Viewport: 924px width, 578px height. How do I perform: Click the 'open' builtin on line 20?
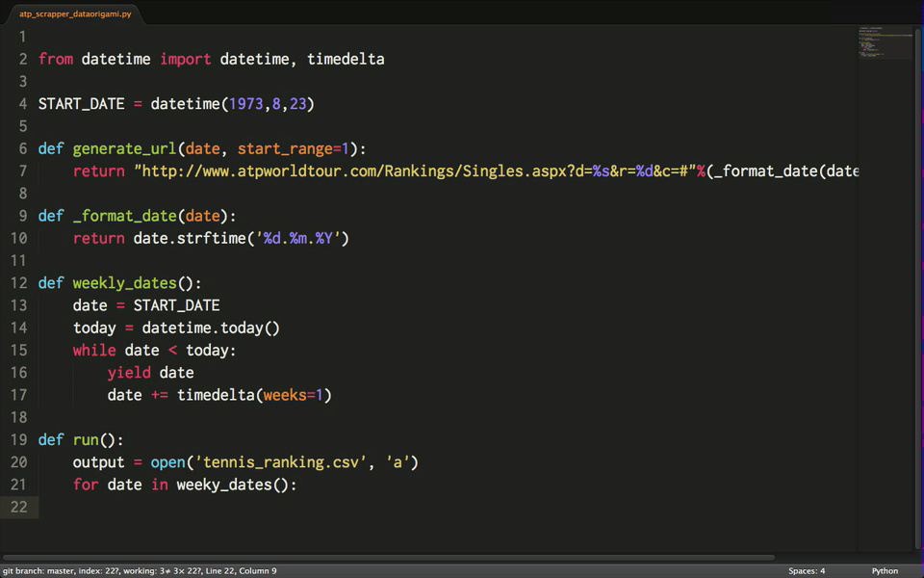[167, 463]
